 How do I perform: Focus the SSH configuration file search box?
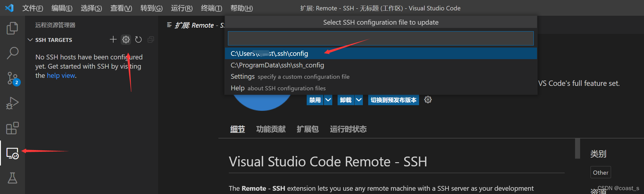381,38
